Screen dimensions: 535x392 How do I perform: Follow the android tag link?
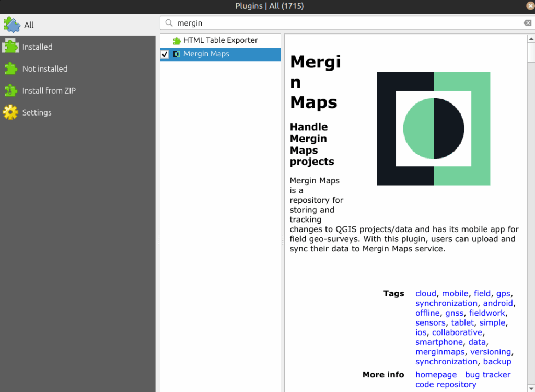click(498, 303)
